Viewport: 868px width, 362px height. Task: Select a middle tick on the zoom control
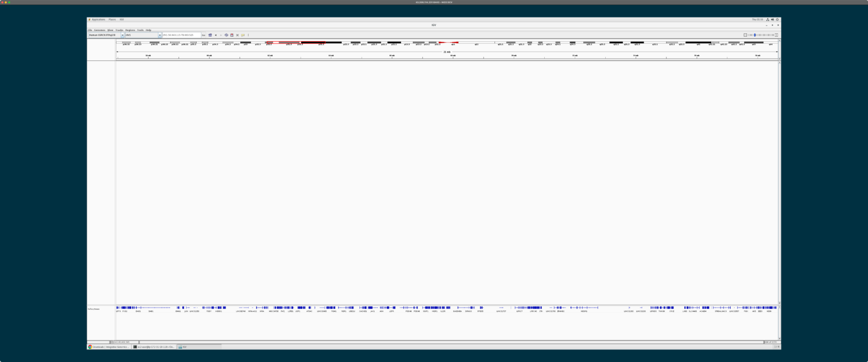coord(761,35)
